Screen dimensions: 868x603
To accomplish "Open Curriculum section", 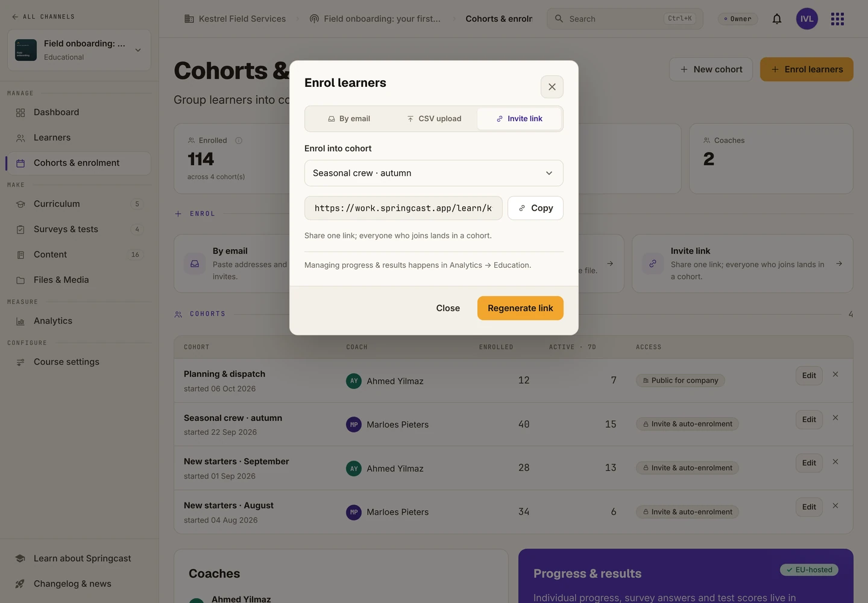I will point(79,204).
